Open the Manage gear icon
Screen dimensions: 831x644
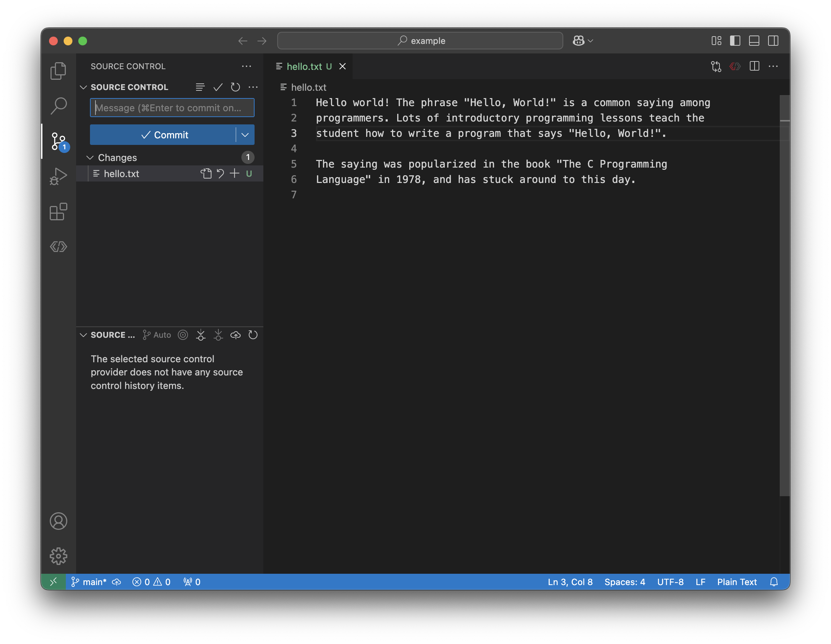coord(58,556)
